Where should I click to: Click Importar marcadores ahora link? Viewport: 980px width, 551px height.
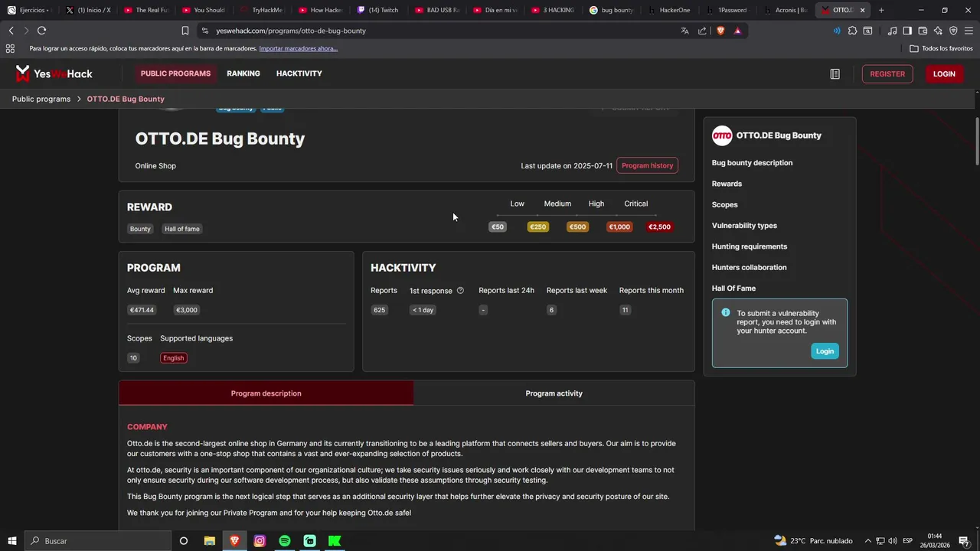(298, 48)
